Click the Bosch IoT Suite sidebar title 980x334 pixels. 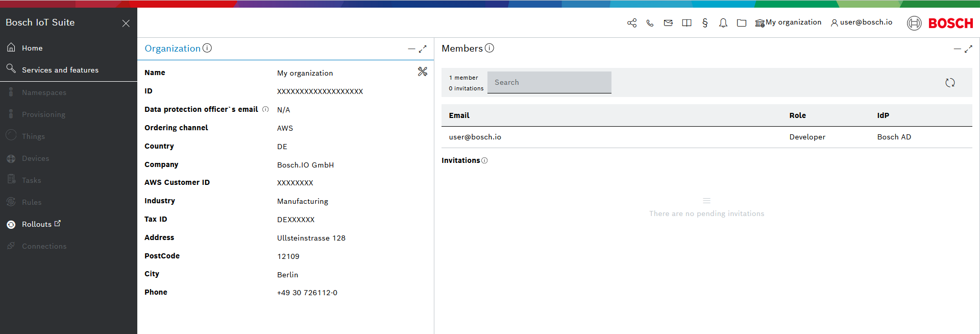click(40, 22)
